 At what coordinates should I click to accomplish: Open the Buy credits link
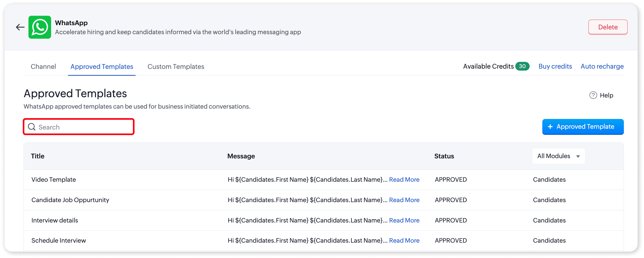[555, 66]
